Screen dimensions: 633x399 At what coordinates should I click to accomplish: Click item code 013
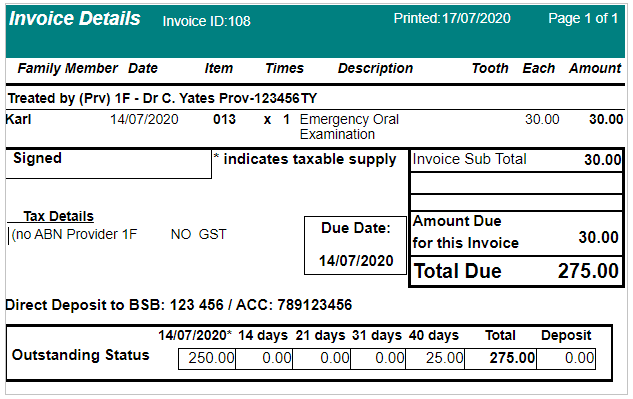(224, 119)
